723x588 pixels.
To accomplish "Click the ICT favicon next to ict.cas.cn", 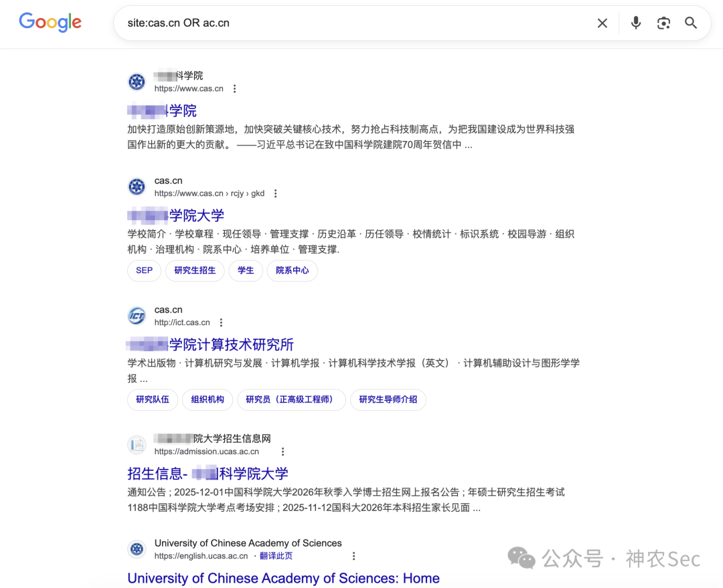I will click(137, 315).
